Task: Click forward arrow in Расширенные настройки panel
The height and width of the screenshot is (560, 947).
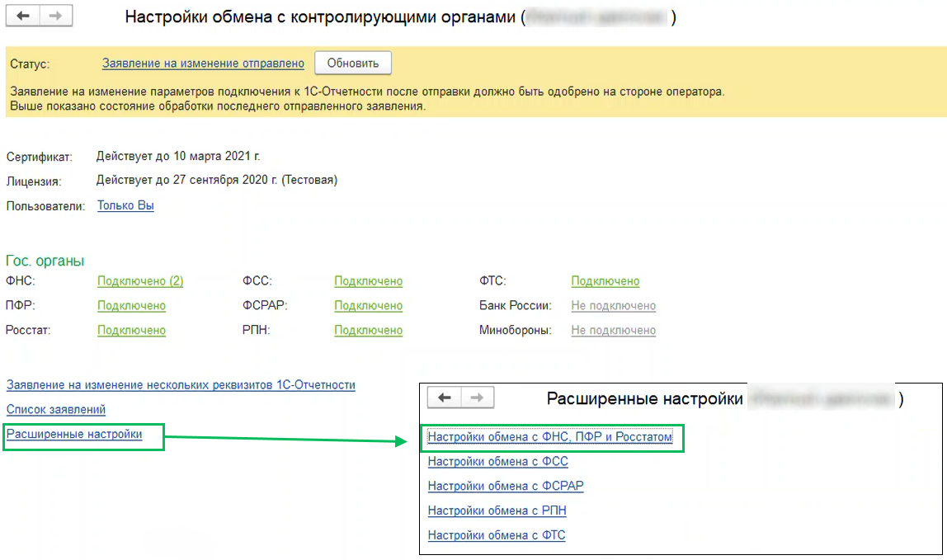Action: [477, 398]
